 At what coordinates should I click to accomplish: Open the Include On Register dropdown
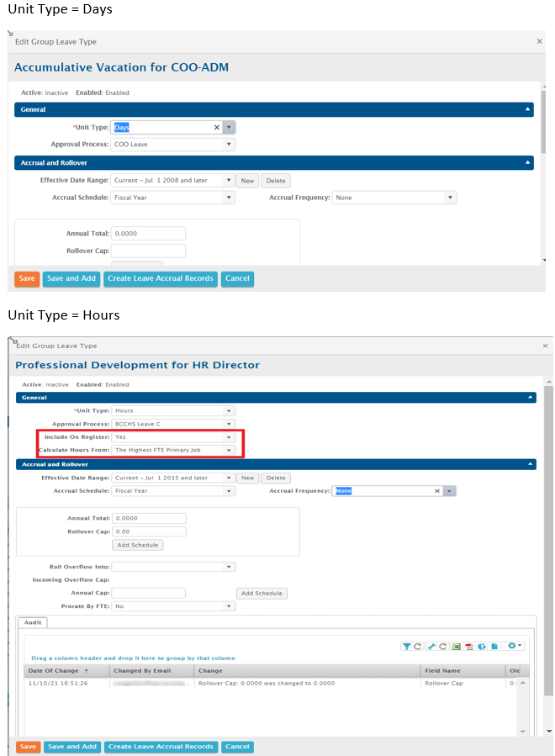coord(228,437)
